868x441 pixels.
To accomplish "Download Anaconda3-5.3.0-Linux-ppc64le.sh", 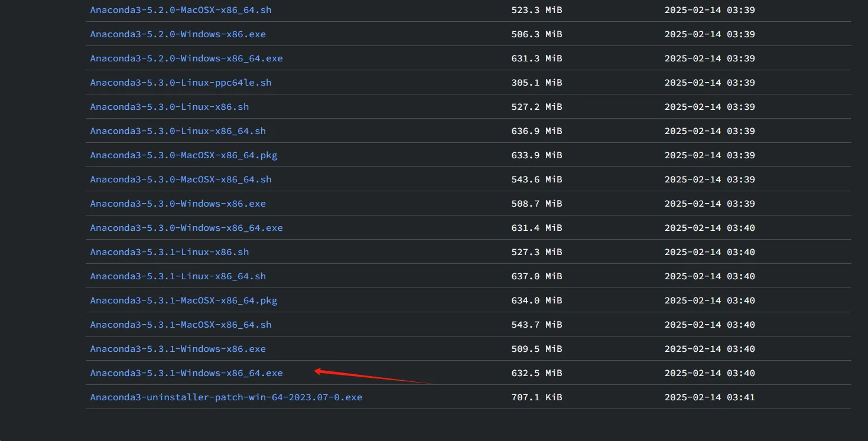I will (181, 83).
